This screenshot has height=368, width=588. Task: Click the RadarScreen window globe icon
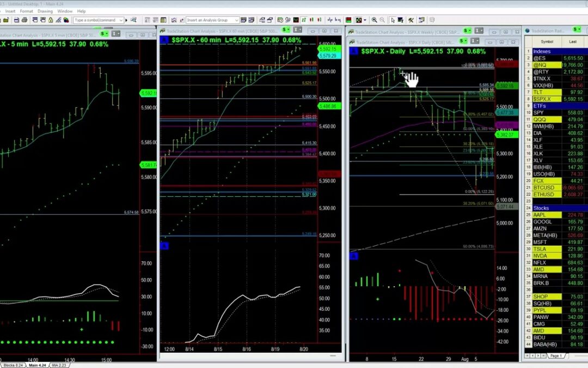(x=527, y=31)
